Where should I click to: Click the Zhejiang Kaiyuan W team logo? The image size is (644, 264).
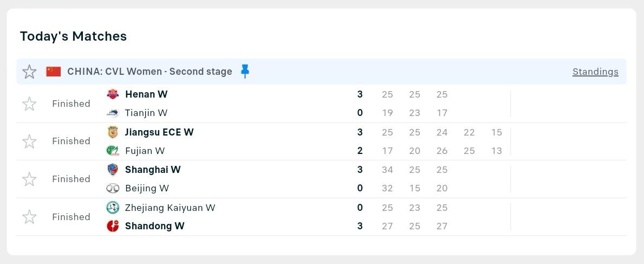113,208
